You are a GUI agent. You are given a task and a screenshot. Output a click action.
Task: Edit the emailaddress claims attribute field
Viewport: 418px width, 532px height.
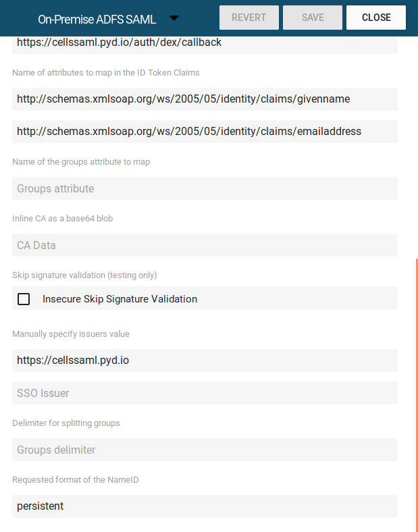pos(205,131)
